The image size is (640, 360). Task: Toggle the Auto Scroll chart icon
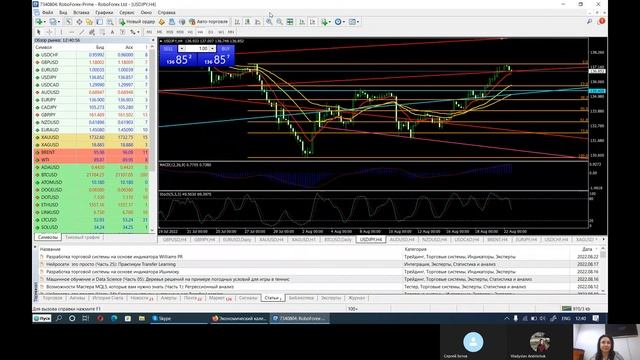pyautogui.click(x=301, y=22)
